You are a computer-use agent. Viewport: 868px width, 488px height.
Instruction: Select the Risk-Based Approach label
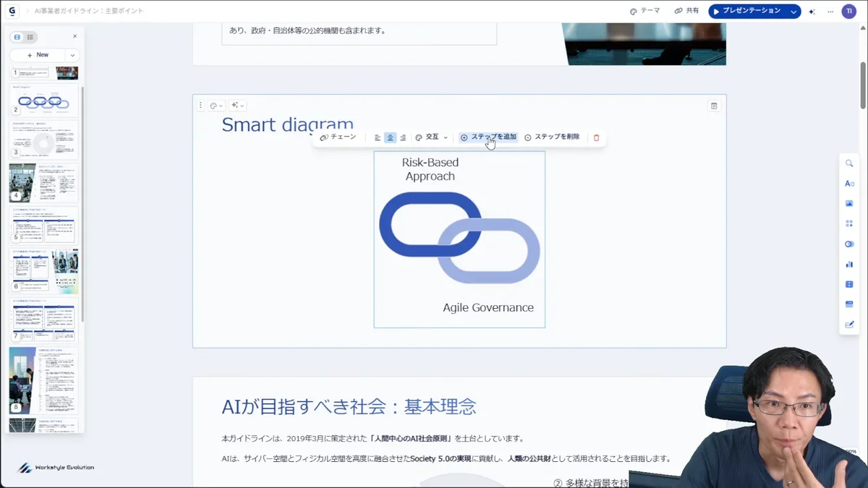tap(430, 169)
